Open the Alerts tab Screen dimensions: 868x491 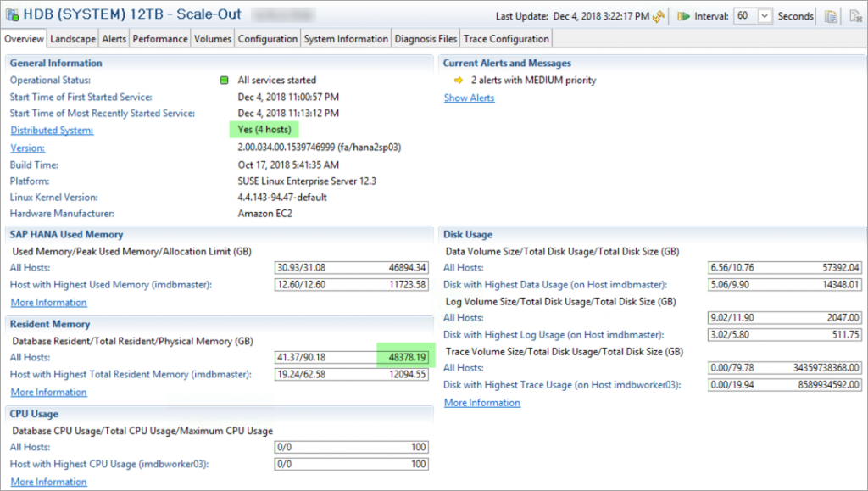114,38
